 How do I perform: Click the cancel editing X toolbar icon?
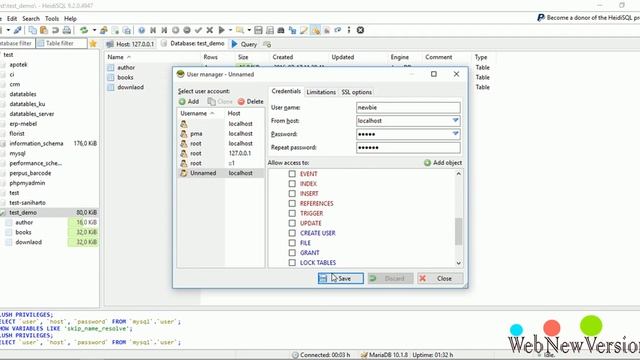tap(209, 30)
